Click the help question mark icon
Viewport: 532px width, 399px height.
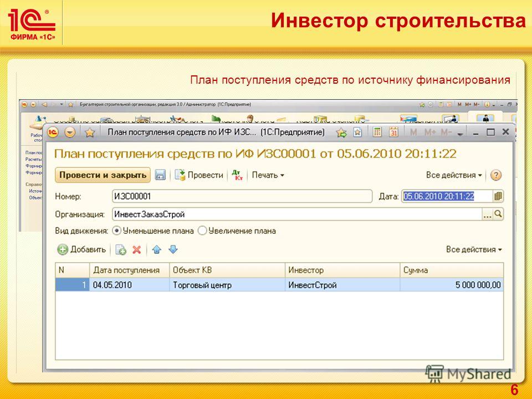[x=496, y=175]
